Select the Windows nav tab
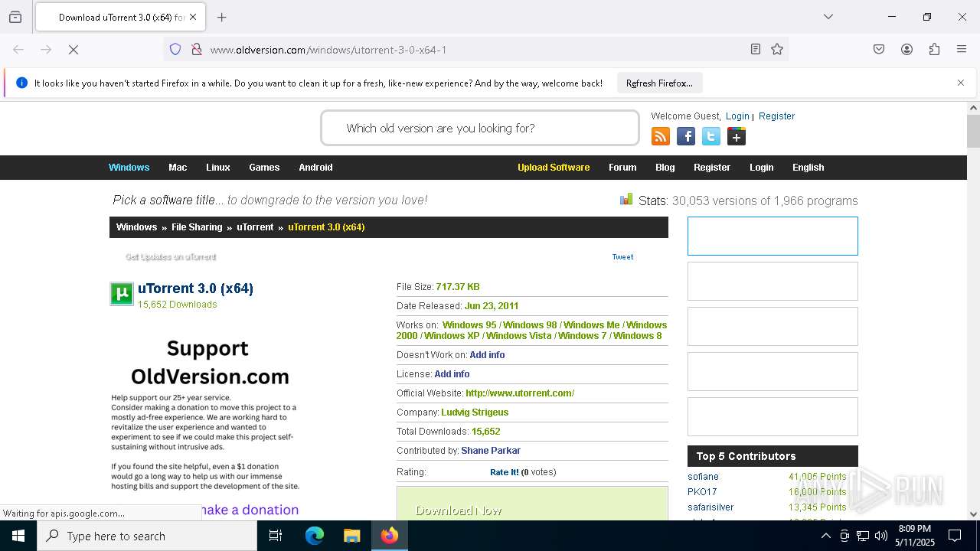Screen dimensions: 980x551 [129, 168]
